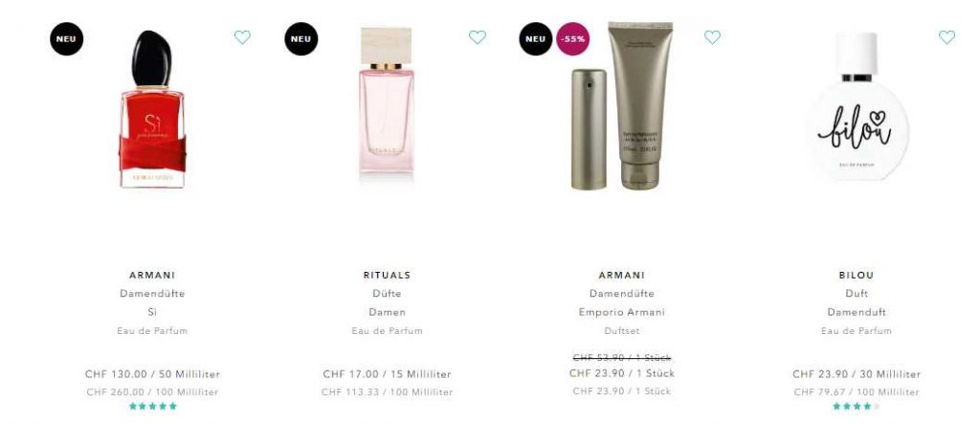Open ARMANI brand link above Sì
The width and height of the screenshot is (980, 424).
click(x=152, y=275)
